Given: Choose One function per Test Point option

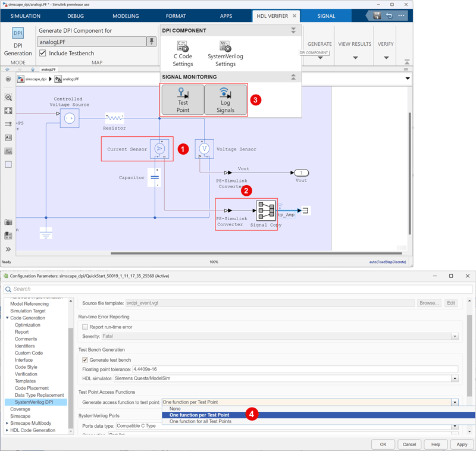Looking at the screenshot, I should [x=318, y=415].
